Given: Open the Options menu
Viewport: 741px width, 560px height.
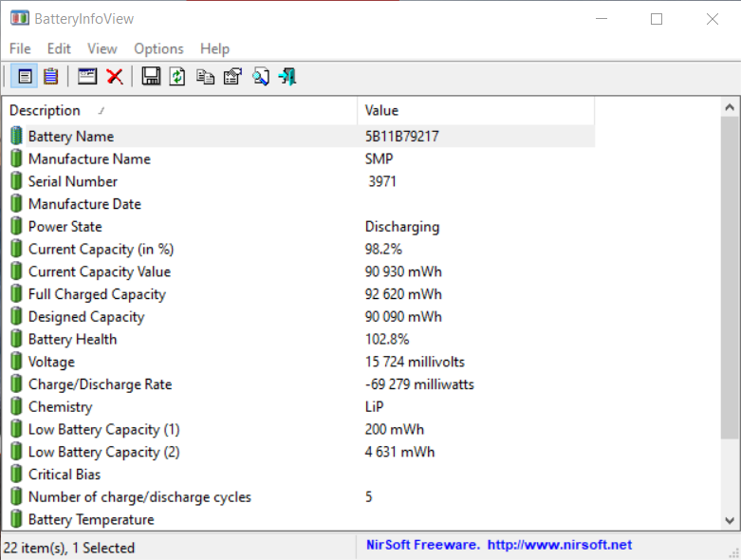Looking at the screenshot, I should coord(158,48).
